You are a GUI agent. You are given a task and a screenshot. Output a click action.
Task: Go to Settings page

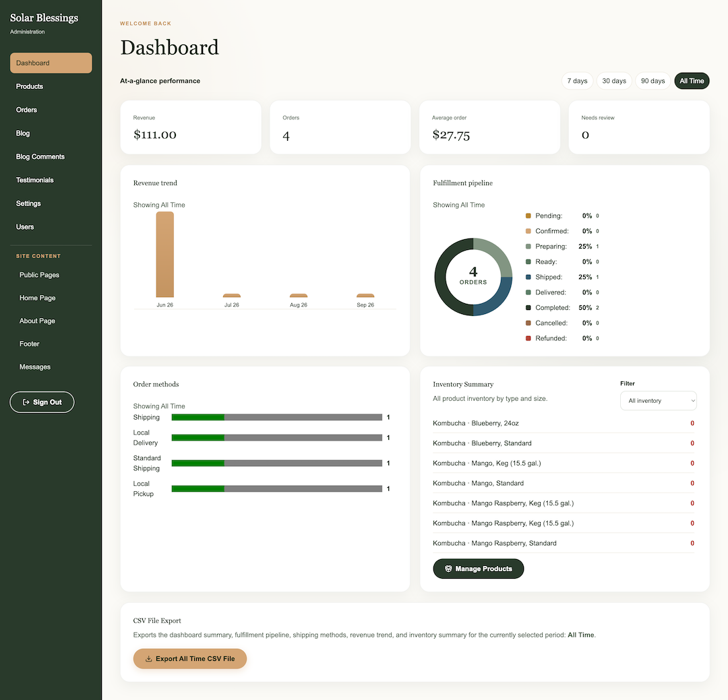51,203
